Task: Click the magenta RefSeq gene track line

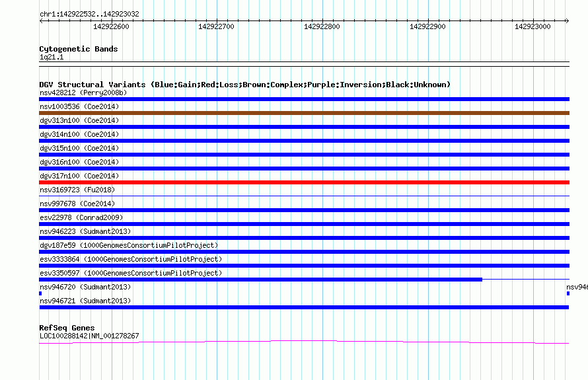Action: pyautogui.click(x=304, y=342)
